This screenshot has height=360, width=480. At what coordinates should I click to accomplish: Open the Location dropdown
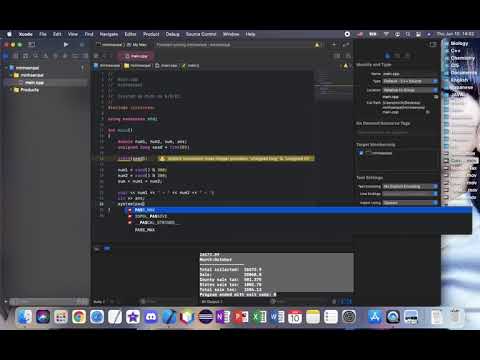tap(410, 90)
